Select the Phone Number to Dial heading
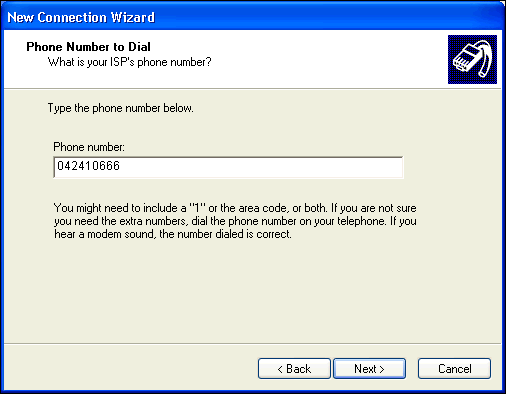The height and width of the screenshot is (394, 506). 88,47
